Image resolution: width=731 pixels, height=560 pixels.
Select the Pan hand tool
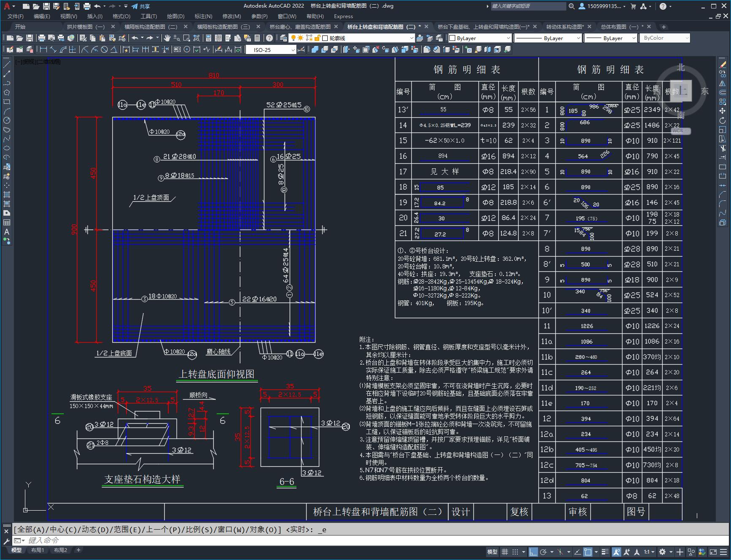(x=167, y=38)
